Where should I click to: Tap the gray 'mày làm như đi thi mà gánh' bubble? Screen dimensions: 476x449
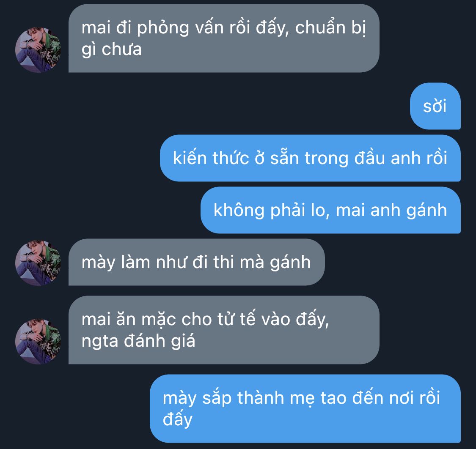(197, 262)
